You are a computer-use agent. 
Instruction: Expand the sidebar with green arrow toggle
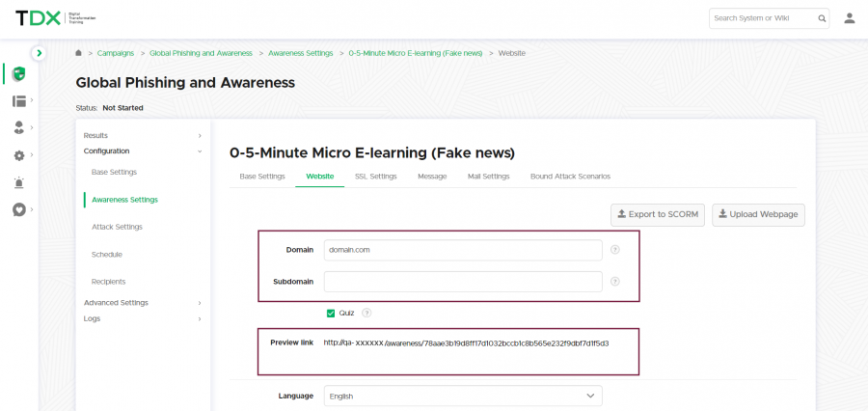click(x=39, y=53)
